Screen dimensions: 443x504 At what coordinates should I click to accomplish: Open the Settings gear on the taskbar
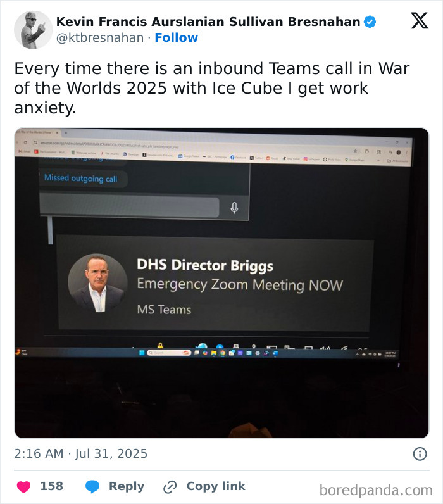click(x=258, y=353)
